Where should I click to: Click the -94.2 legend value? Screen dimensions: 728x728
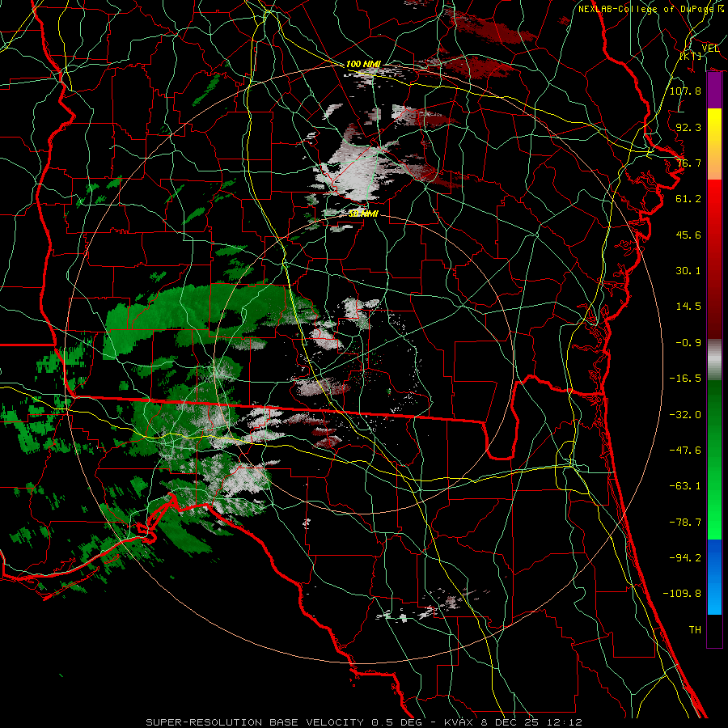[685, 558]
